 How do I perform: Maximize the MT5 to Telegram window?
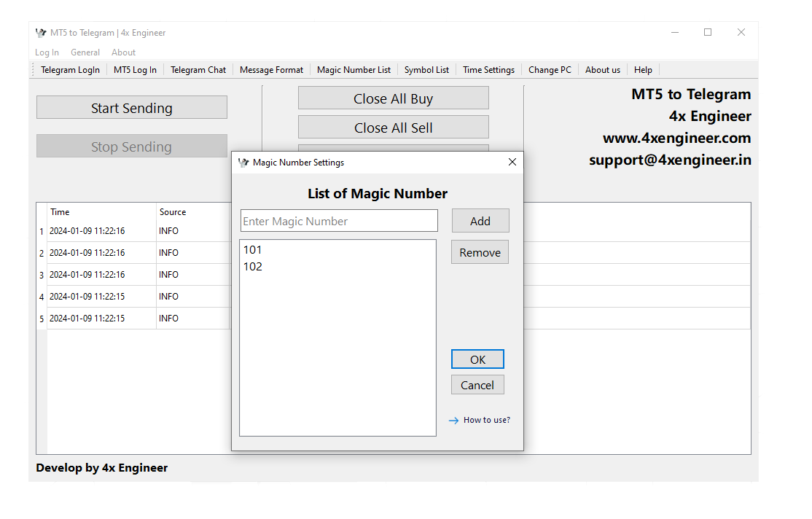(x=708, y=32)
